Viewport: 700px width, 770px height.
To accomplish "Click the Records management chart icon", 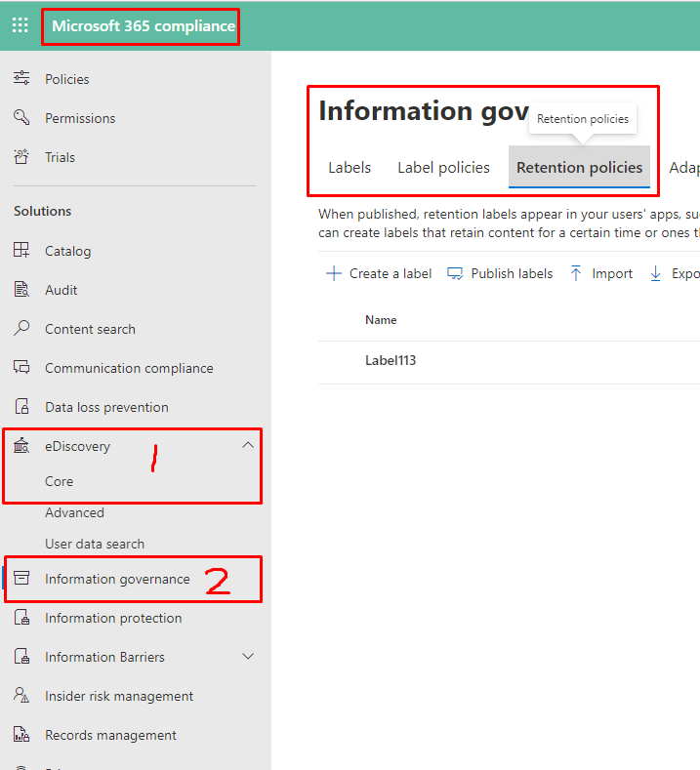I will 21,735.
